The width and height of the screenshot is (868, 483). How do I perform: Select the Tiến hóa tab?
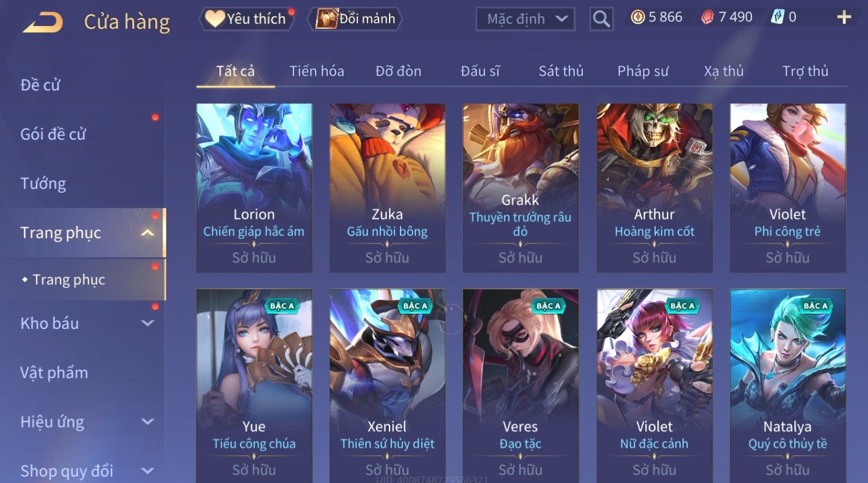coord(317,71)
